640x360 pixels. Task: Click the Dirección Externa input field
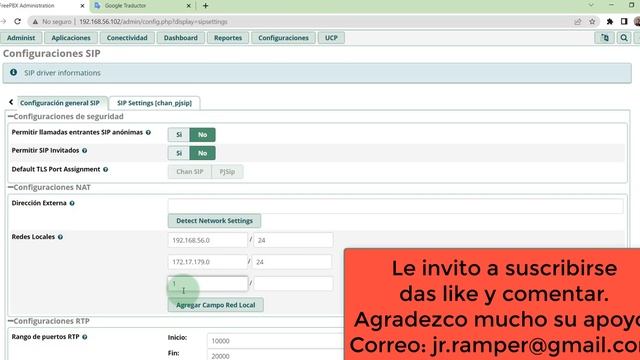tap(396, 205)
